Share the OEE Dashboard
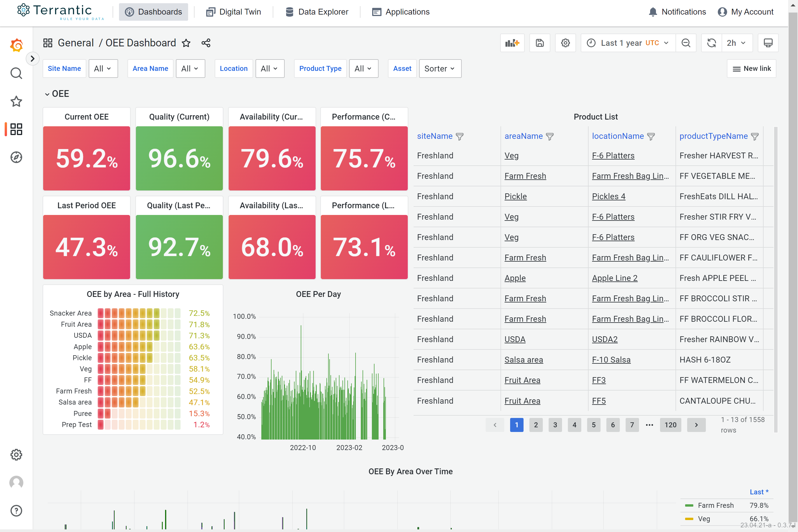798x532 pixels. (x=206, y=43)
